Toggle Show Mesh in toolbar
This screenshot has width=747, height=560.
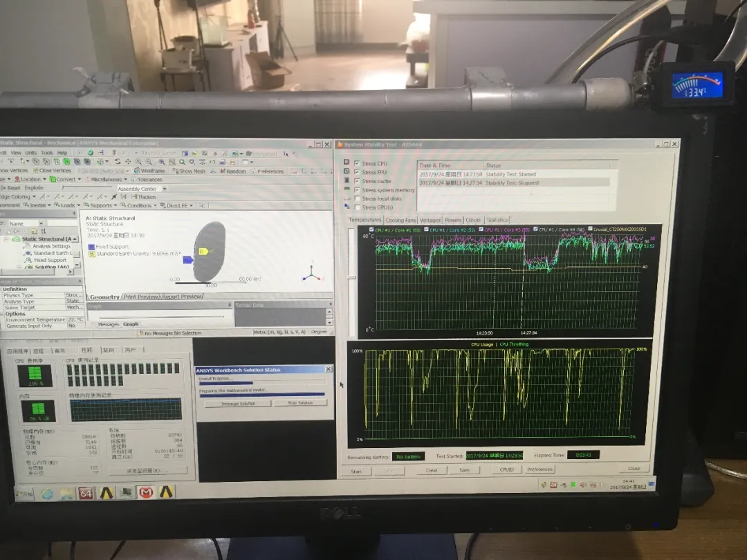click(x=189, y=171)
